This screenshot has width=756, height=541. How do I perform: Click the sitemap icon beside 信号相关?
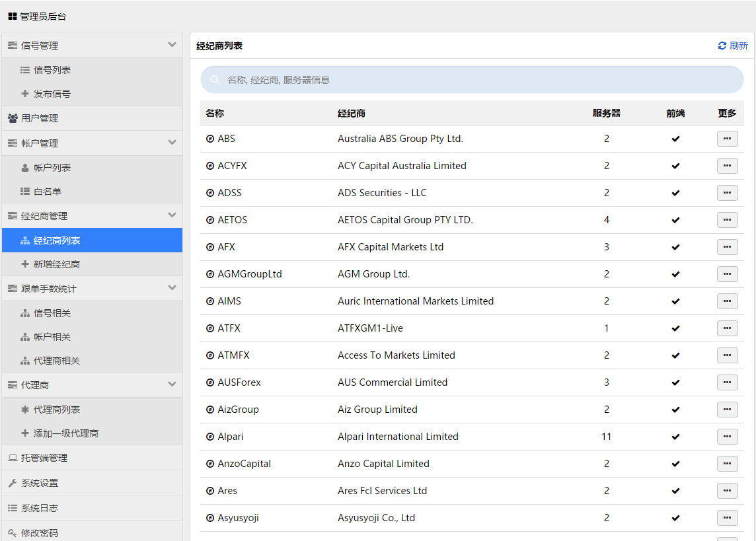25,313
